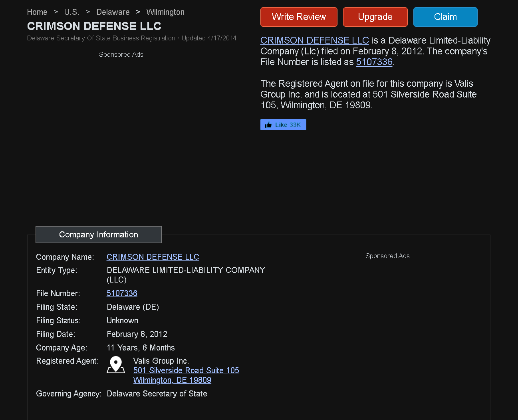
Task: Open the U.S. breadcrumb link
Action: (x=71, y=12)
